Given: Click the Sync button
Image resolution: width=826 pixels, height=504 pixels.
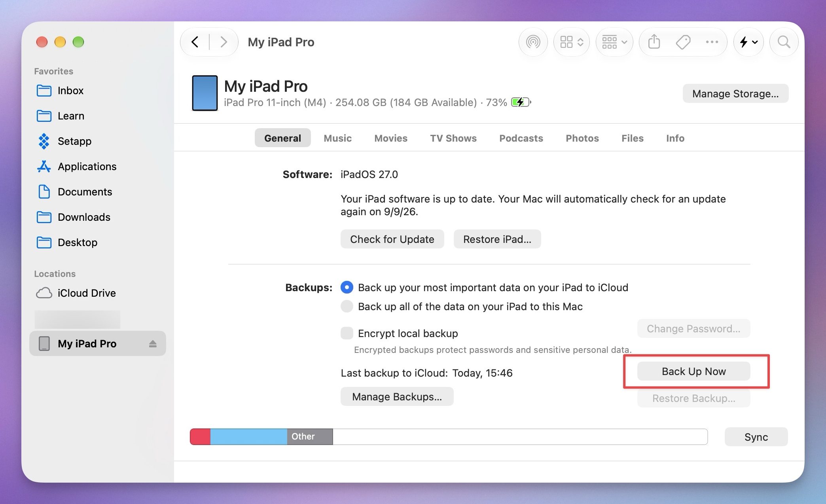Looking at the screenshot, I should coord(756,437).
